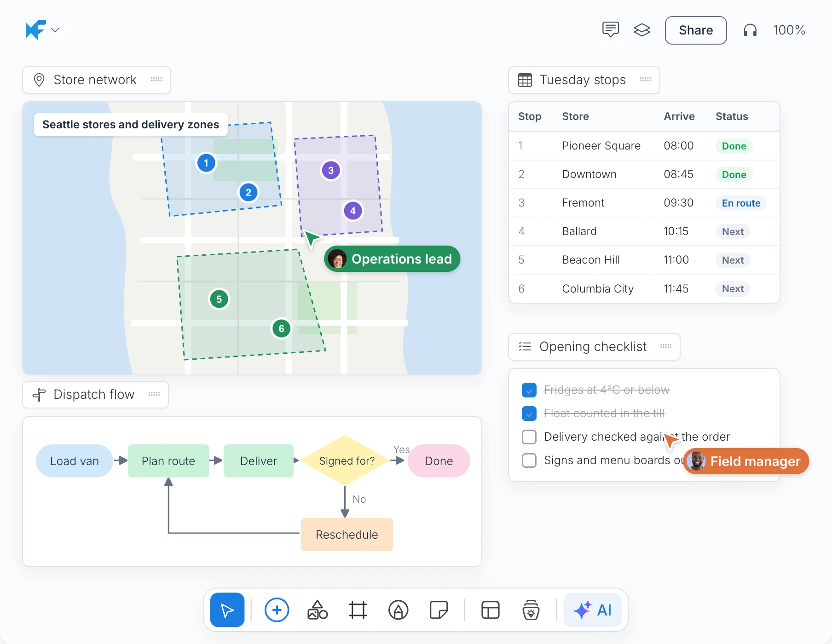Click the Done status for Pioneer Square

(x=734, y=146)
